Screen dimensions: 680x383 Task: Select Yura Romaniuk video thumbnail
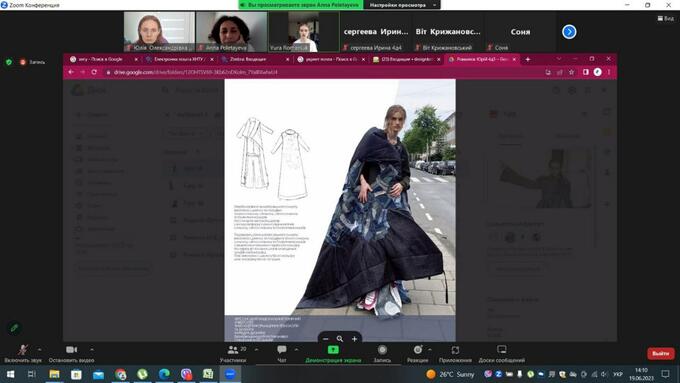(304, 32)
